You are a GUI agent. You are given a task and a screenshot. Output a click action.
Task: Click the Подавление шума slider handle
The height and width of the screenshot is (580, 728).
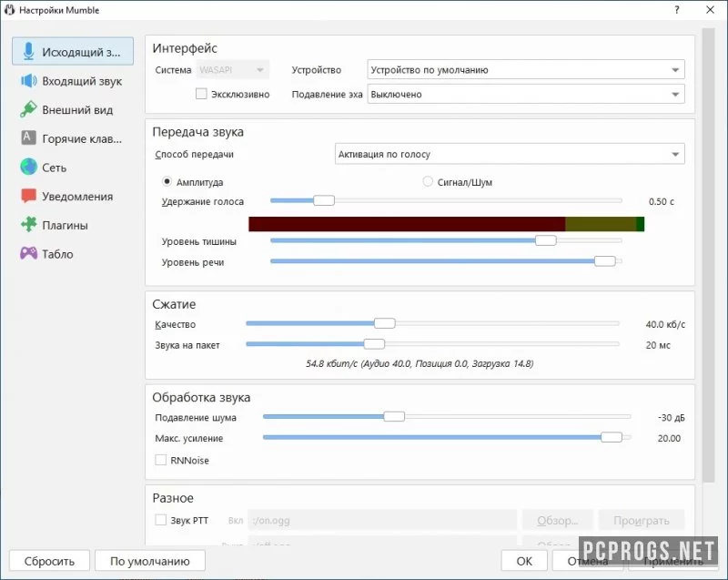click(x=394, y=416)
